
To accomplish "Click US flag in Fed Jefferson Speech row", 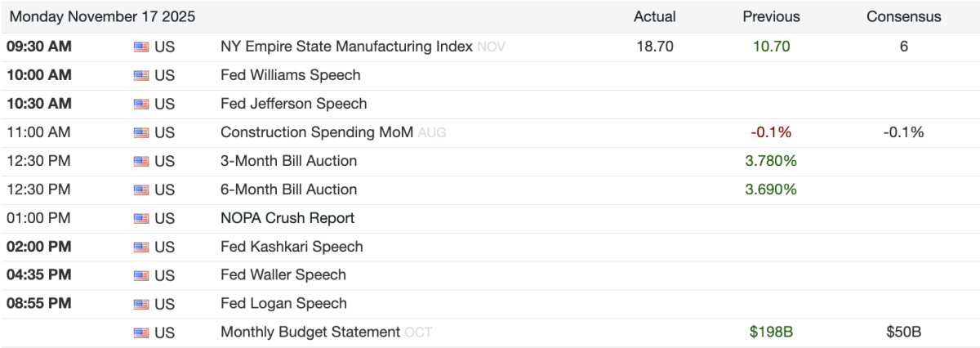I will (140, 105).
